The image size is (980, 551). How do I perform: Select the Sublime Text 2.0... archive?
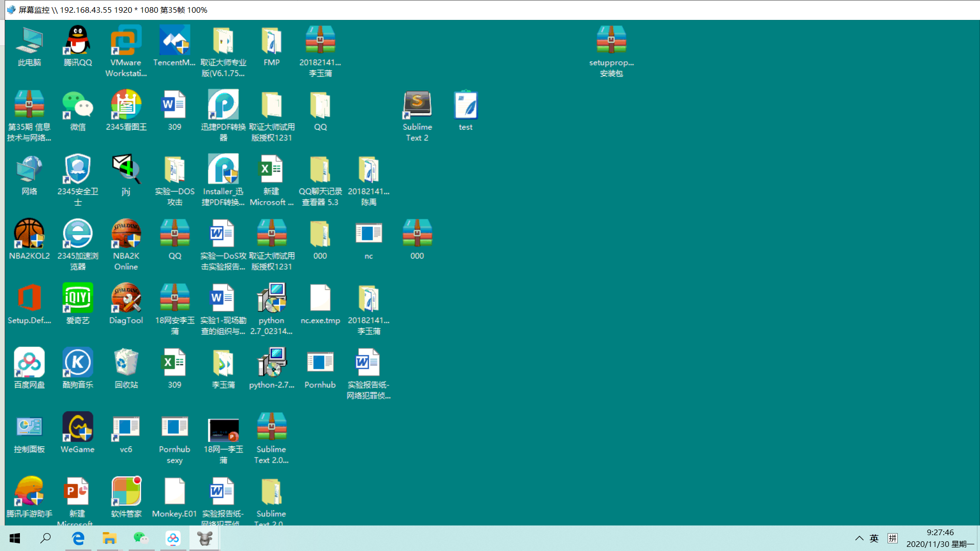coord(272,438)
